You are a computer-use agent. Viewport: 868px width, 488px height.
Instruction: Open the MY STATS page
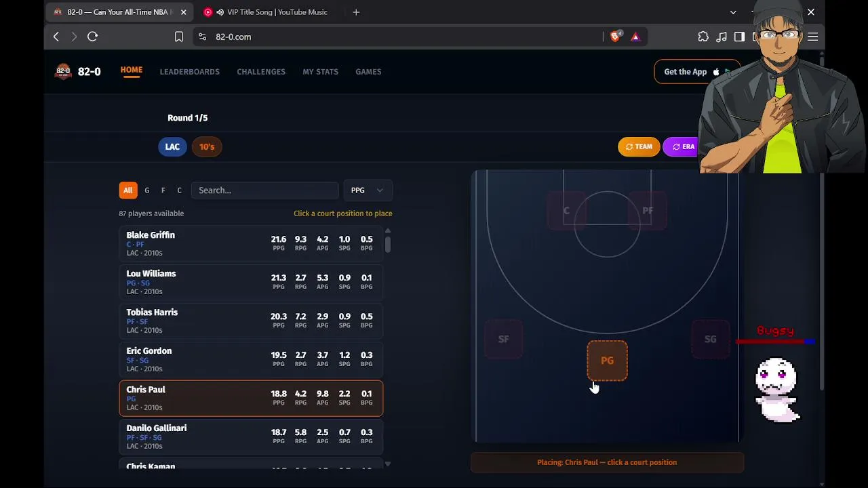(320, 72)
